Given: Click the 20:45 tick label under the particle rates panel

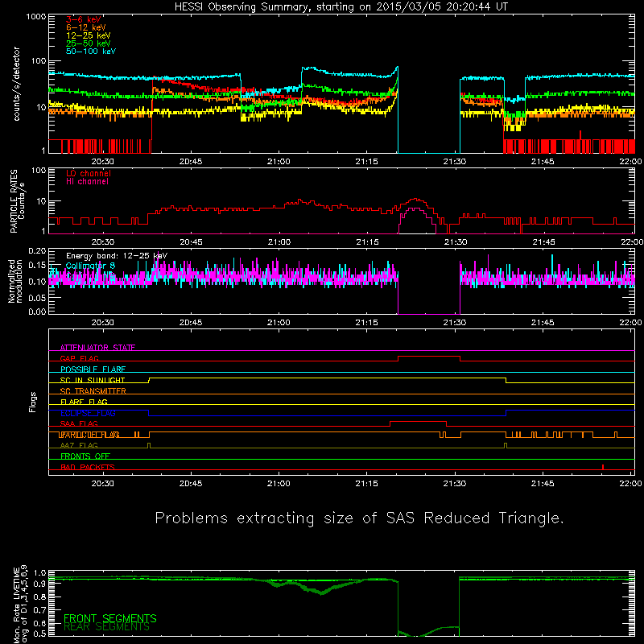Looking at the screenshot, I should point(191,242).
